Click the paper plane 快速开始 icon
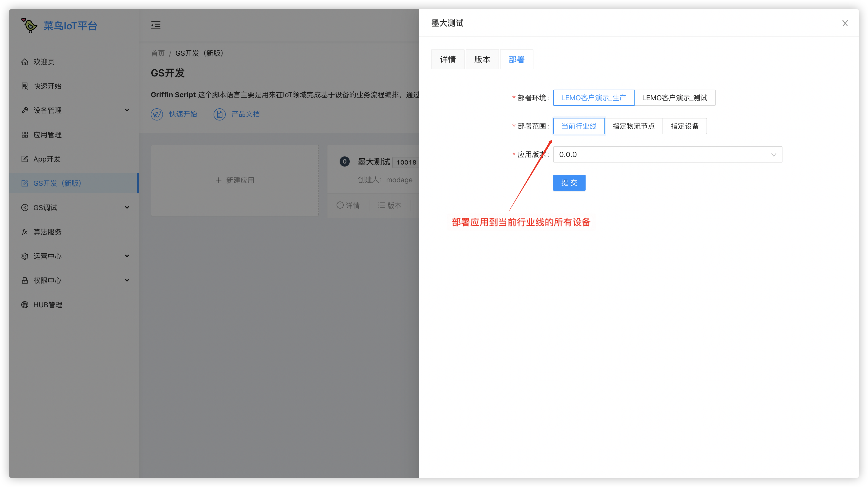Image resolution: width=868 pixels, height=487 pixels. click(x=157, y=114)
